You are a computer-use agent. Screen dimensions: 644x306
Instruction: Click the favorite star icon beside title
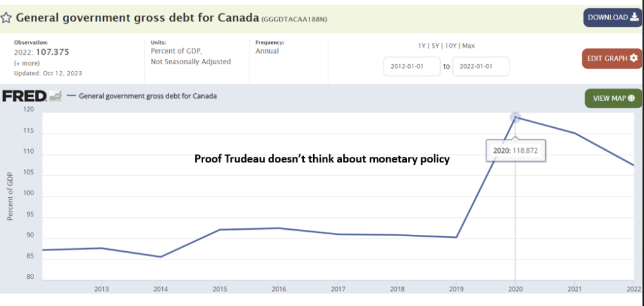pos(7,18)
